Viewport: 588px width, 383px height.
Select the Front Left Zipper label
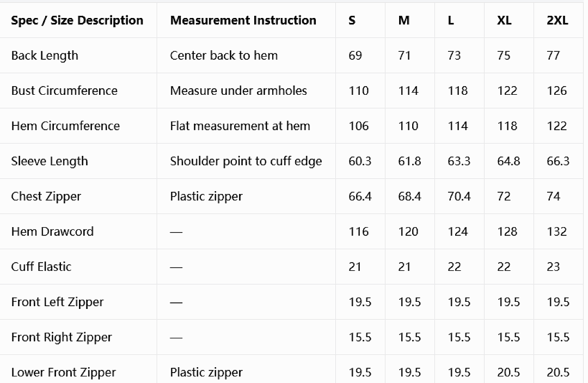57,302
